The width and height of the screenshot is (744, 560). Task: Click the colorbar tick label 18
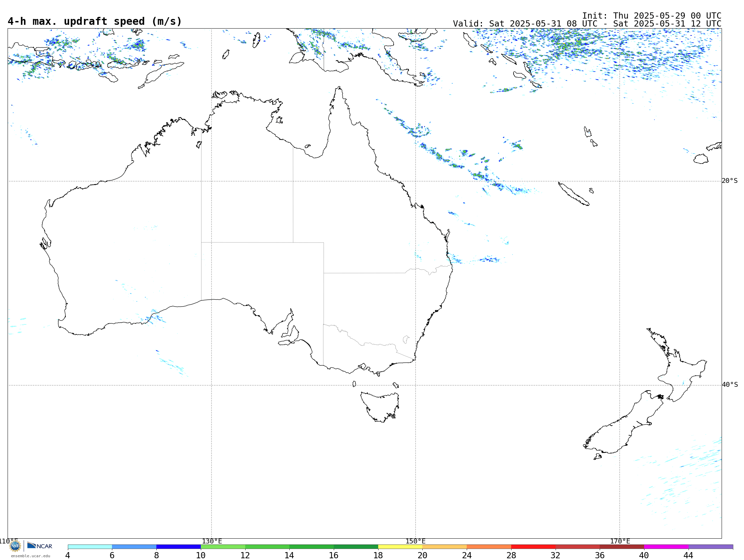coord(378,555)
